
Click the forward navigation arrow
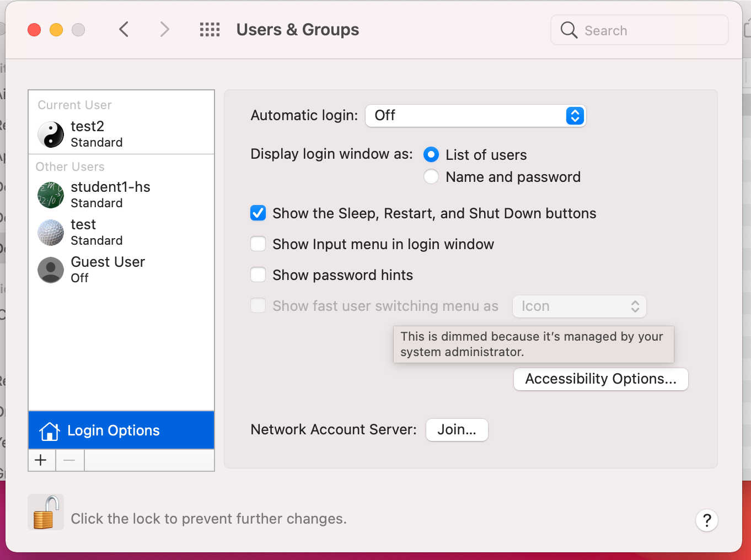(164, 29)
